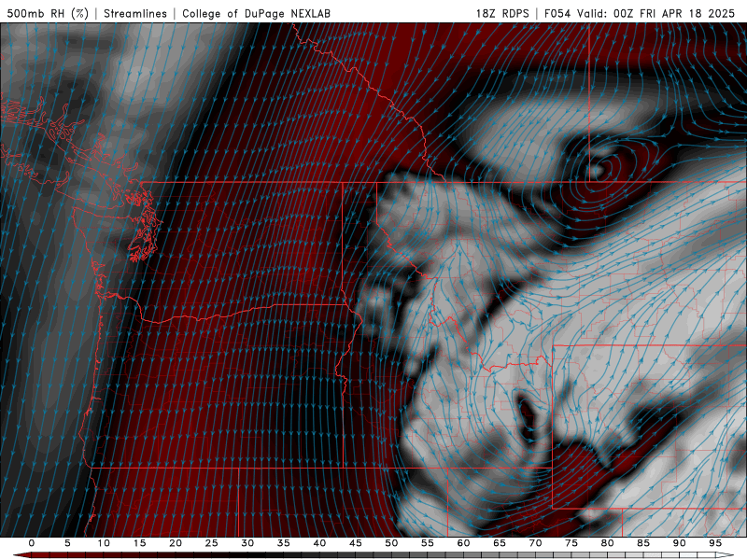Click the "18Z RDPS" model run label
Image resolution: width=747 pixels, height=560 pixels.
point(502,13)
